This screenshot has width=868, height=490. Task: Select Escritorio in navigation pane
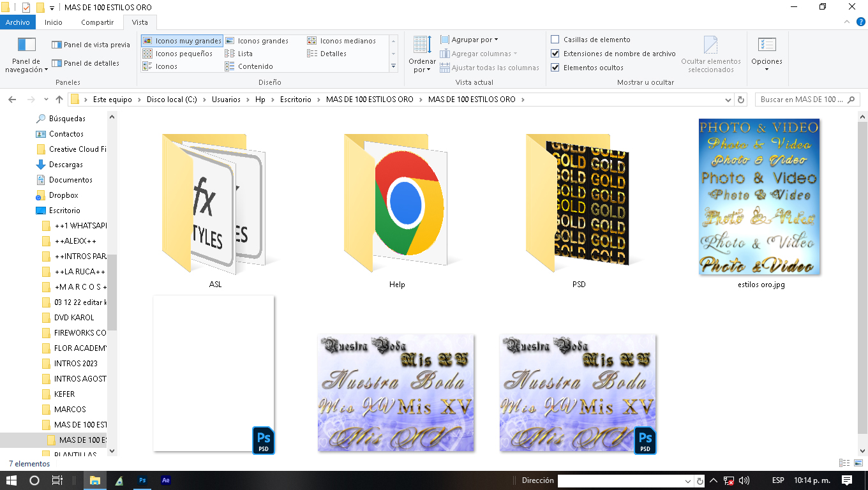point(64,211)
